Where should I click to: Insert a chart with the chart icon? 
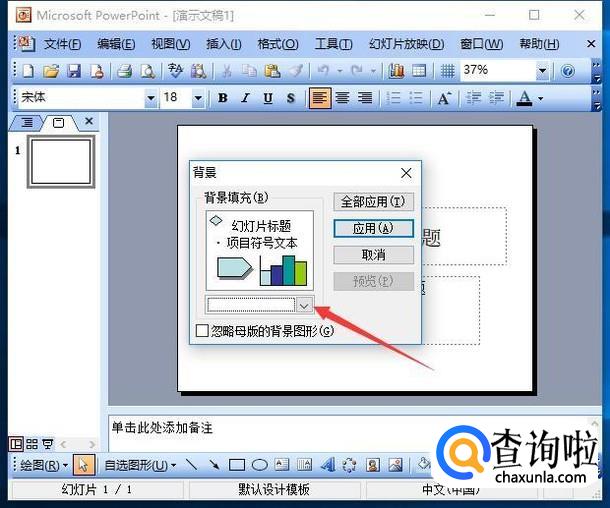coord(396,71)
